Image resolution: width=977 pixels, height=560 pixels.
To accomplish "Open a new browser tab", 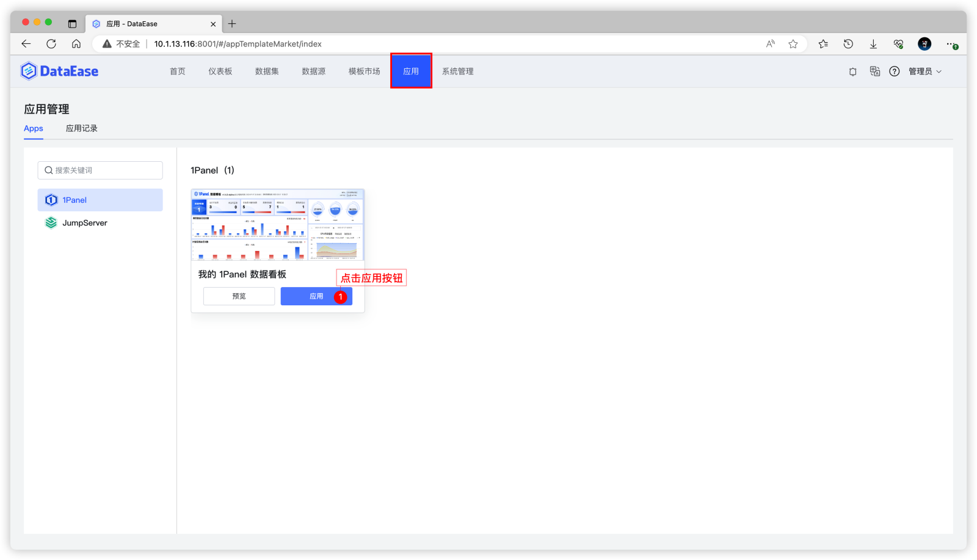I will [232, 24].
